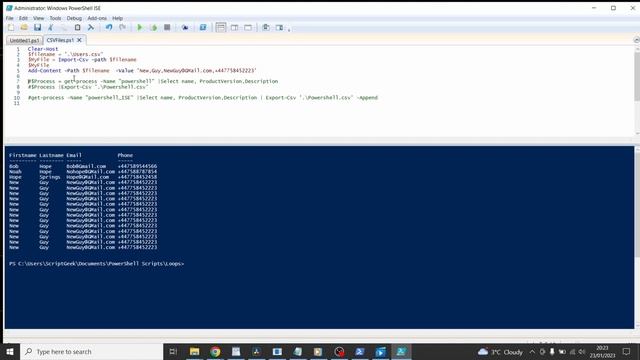The height and width of the screenshot is (360, 640).
Task: Click the console pane vertical scrollbar
Action: [637, 238]
